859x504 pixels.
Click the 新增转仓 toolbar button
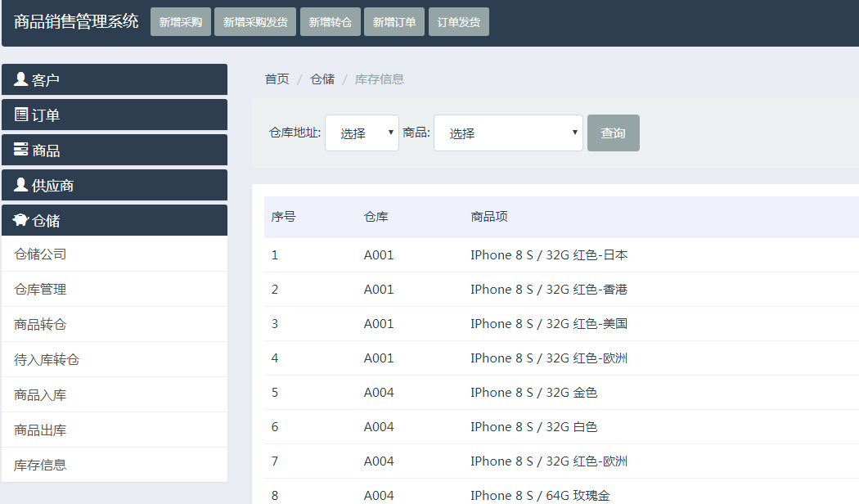331,22
